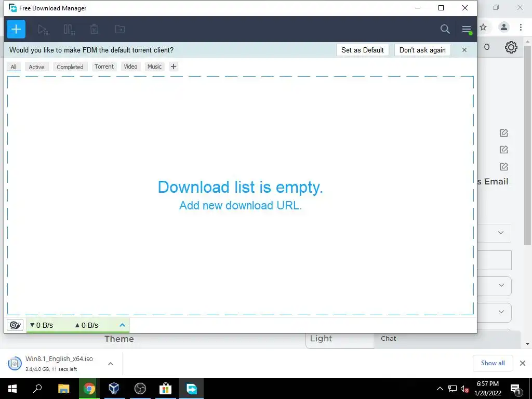The height and width of the screenshot is (399, 532).
Task: Click the taskbar search magnifier
Action: [x=37, y=389]
